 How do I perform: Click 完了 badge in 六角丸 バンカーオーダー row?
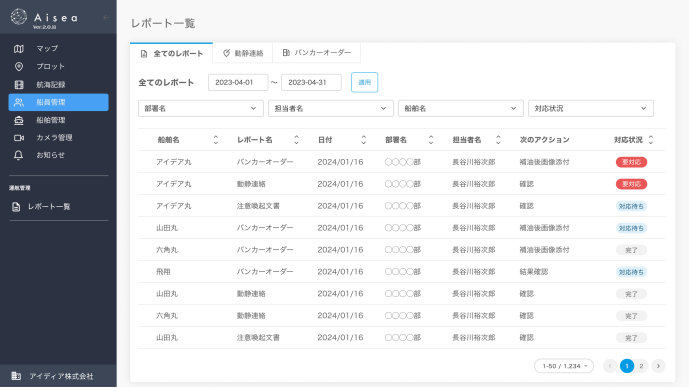pos(631,250)
